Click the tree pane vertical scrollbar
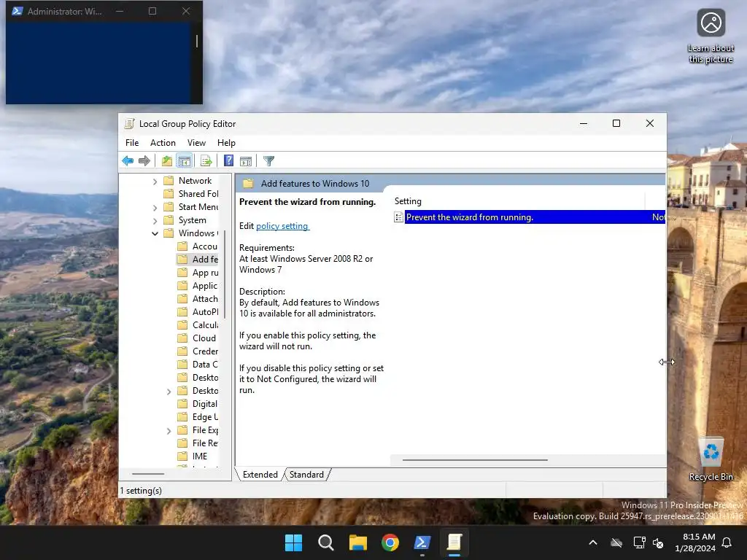This screenshot has width=747, height=560. 225,274
